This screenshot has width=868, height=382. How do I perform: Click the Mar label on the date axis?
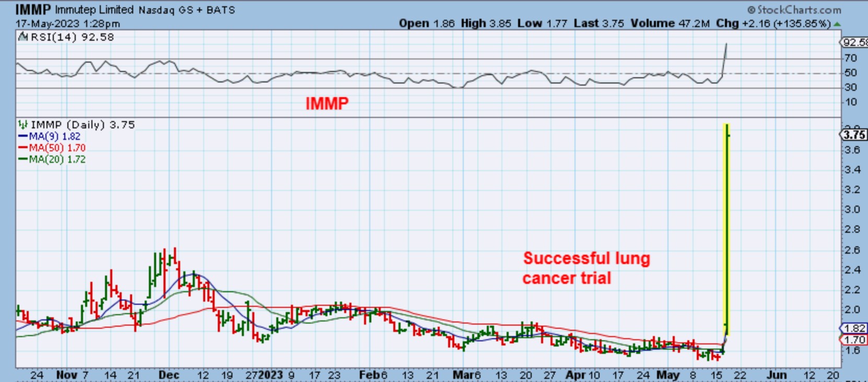[x=463, y=375]
